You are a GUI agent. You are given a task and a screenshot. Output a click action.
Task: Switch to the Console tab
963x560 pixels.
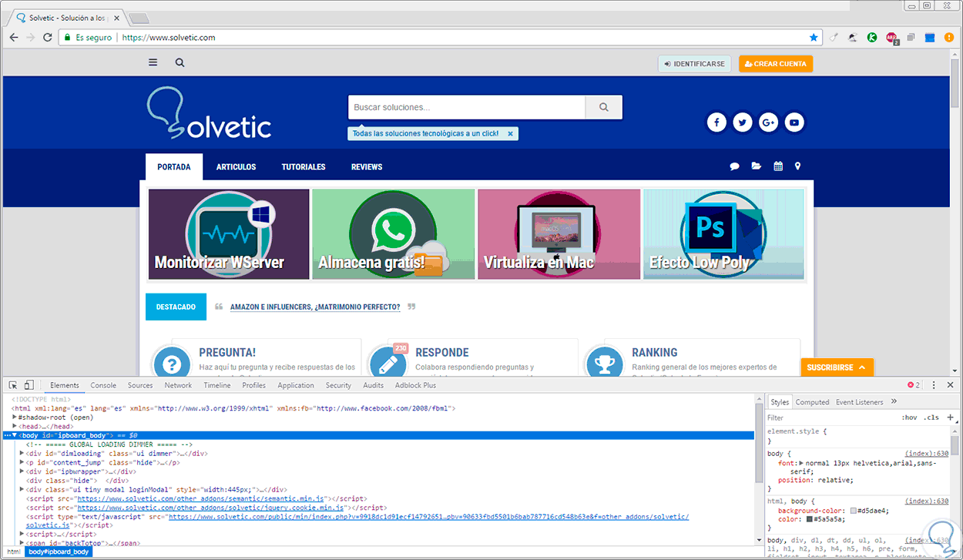pyautogui.click(x=103, y=385)
